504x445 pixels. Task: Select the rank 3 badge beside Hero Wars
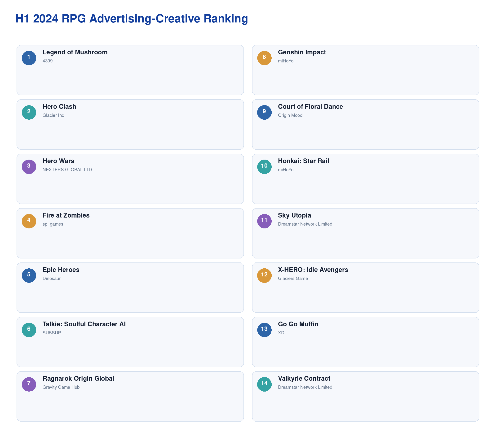29,167
